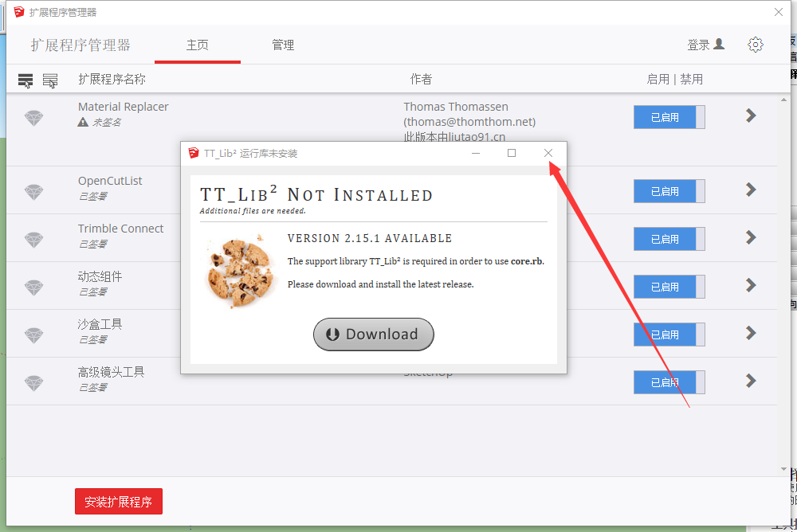797x532 pixels.
Task: Select the Trimble Connect extension name
Action: [x=120, y=229]
